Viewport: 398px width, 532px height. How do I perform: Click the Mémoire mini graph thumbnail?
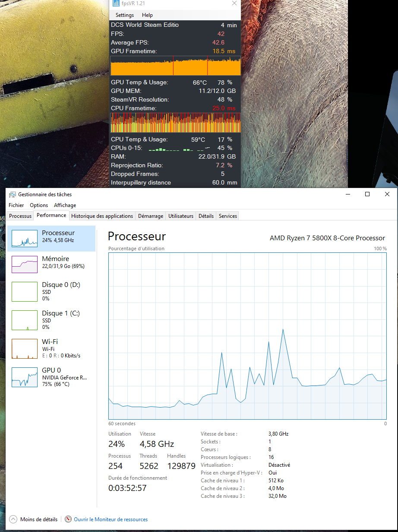(25, 264)
